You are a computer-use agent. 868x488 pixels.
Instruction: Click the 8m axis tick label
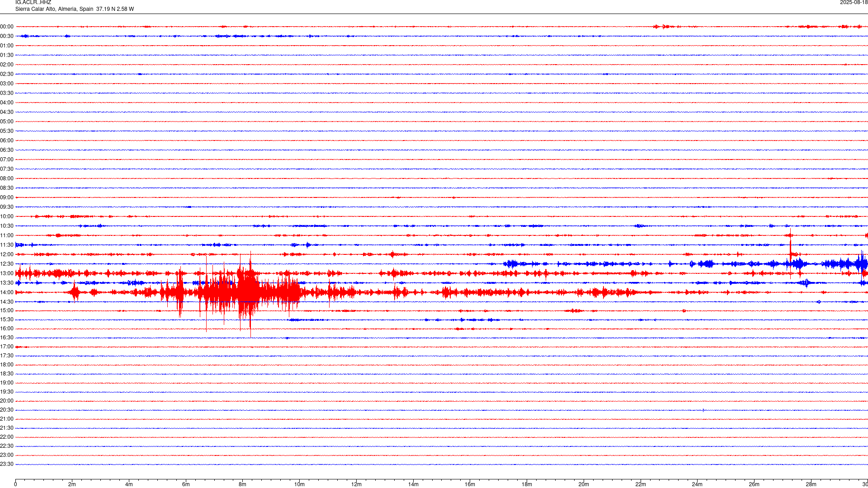(x=243, y=484)
